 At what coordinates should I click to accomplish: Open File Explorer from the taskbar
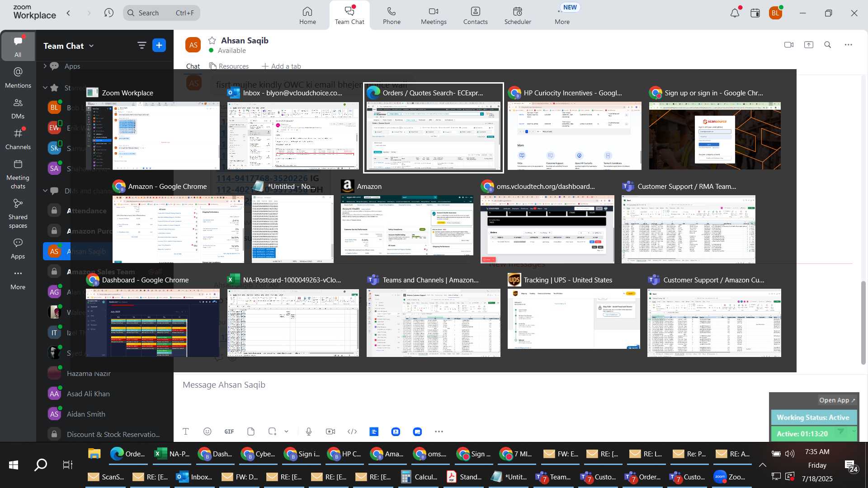94,454
